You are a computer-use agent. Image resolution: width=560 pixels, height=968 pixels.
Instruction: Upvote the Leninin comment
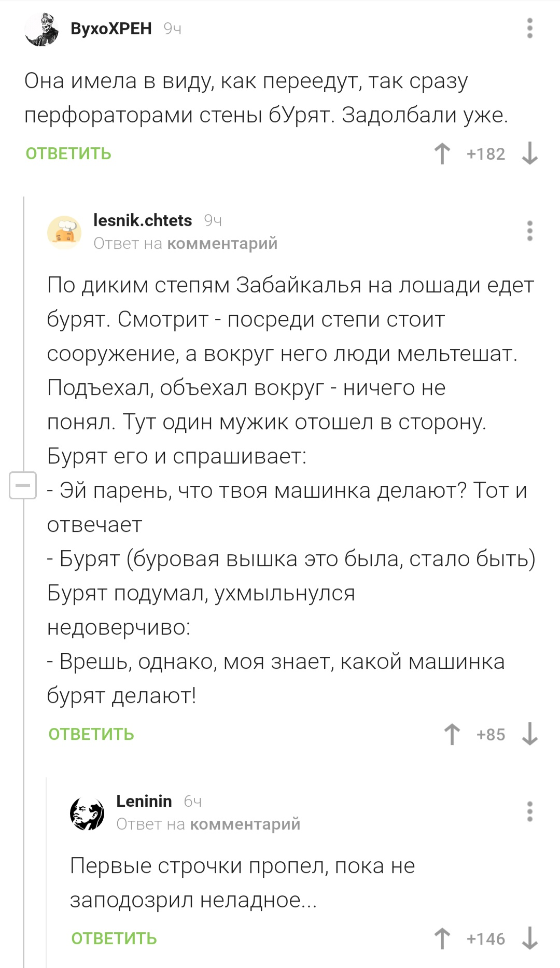pos(442,938)
